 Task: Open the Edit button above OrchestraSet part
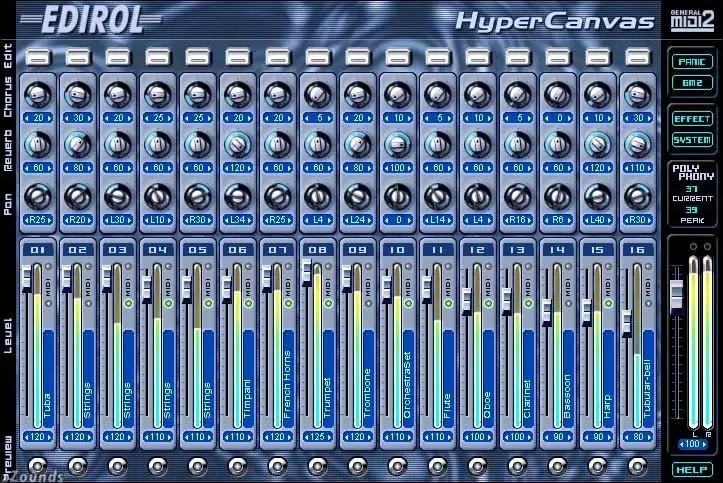point(398,57)
